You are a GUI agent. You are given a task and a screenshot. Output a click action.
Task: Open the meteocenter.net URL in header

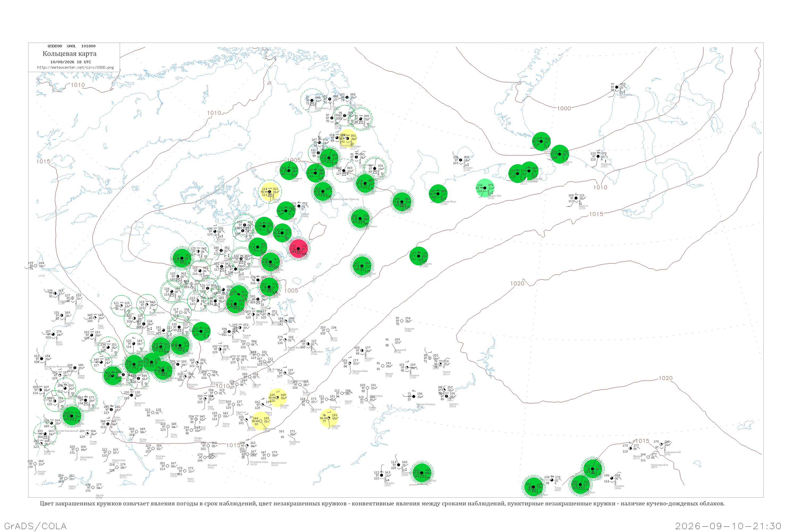pyautogui.click(x=75, y=68)
